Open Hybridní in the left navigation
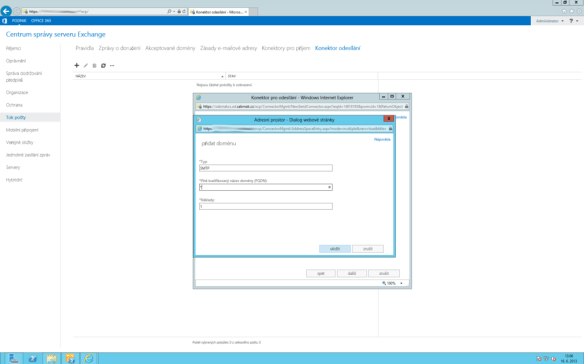Screen dimensions: 584x364 coord(14,180)
